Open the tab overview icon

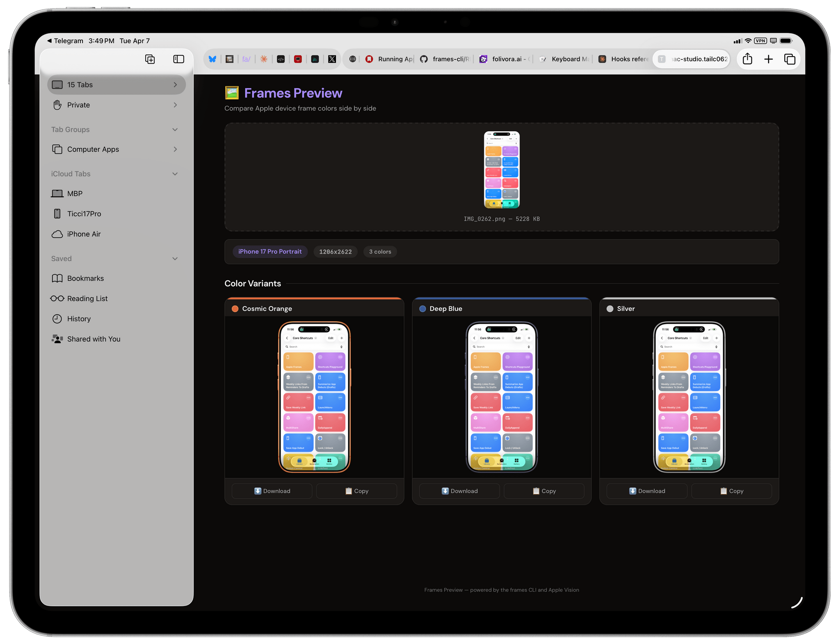point(790,59)
